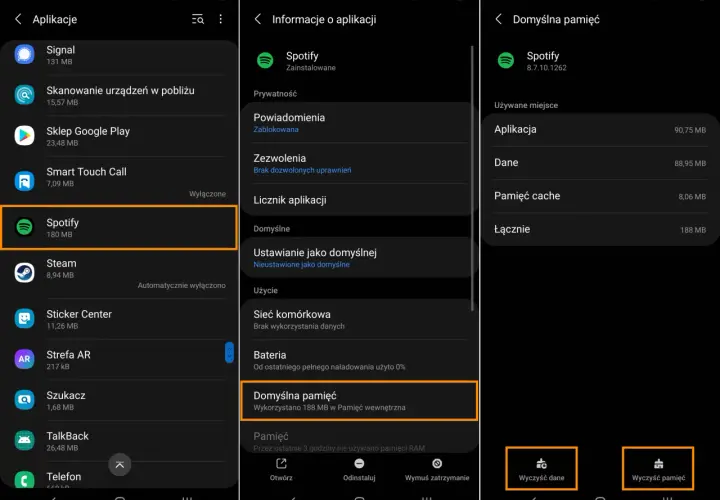Tap the Sklep Google Play icon
This screenshot has width=720, height=500.
24,136
